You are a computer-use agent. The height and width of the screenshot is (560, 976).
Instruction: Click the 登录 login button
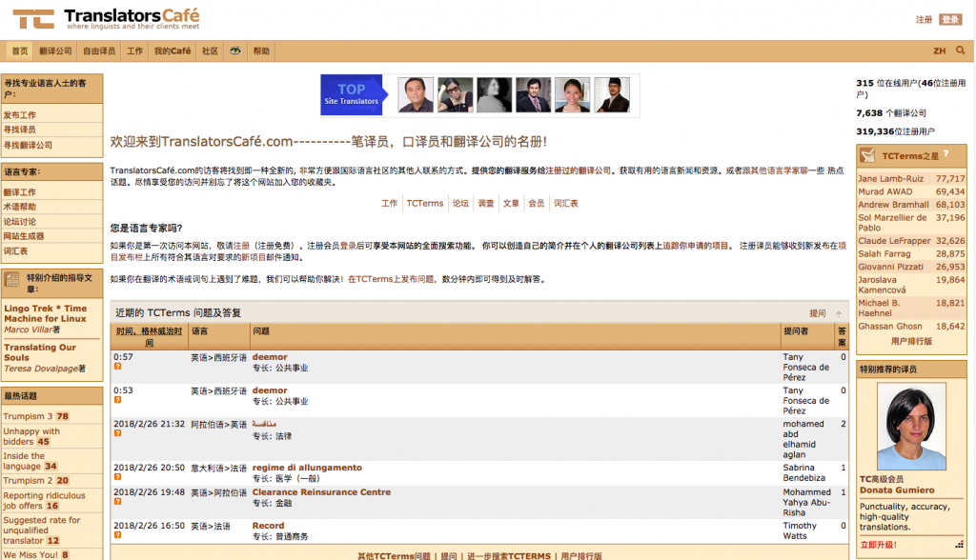(950, 20)
